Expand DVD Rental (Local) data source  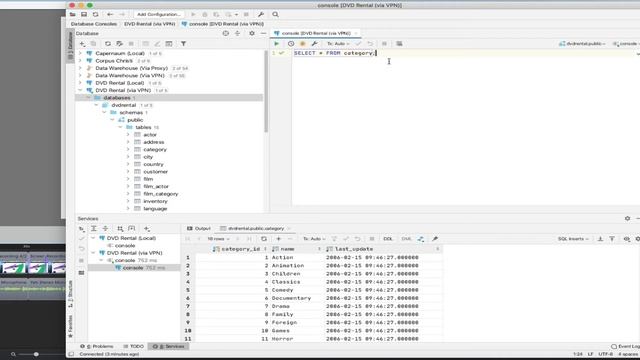click(x=80, y=83)
